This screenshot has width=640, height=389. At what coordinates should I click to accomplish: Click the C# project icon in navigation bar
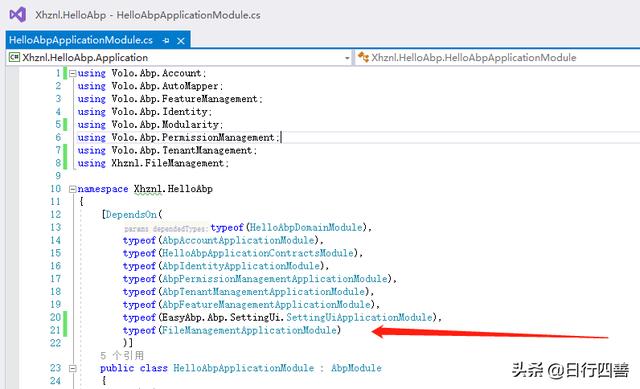(14, 57)
